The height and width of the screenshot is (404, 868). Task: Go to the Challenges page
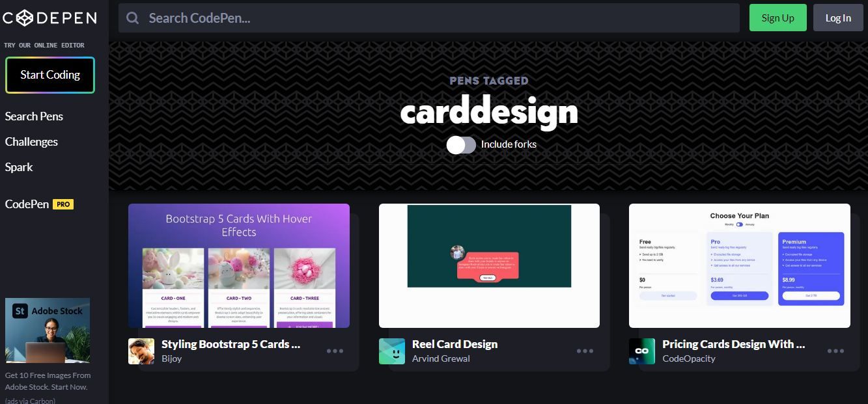click(x=31, y=142)
